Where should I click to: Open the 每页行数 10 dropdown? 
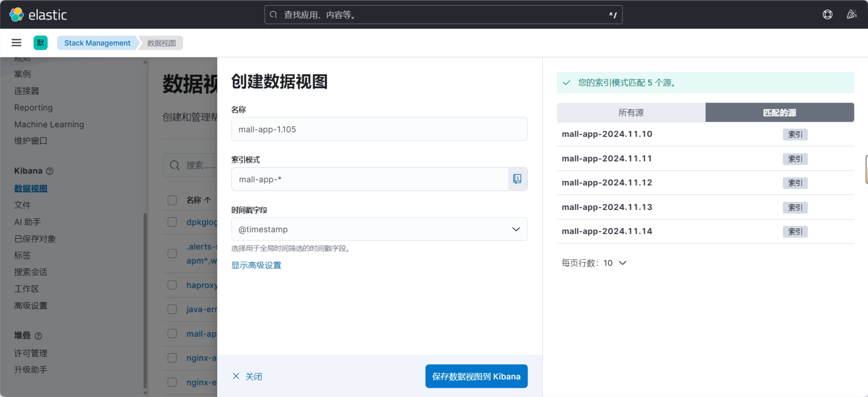pyautogui.click(x=594, y=263)
